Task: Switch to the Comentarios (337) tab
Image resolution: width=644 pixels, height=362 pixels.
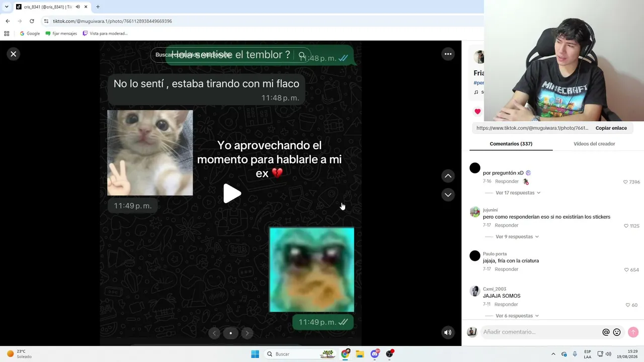Action: (511, 144)
